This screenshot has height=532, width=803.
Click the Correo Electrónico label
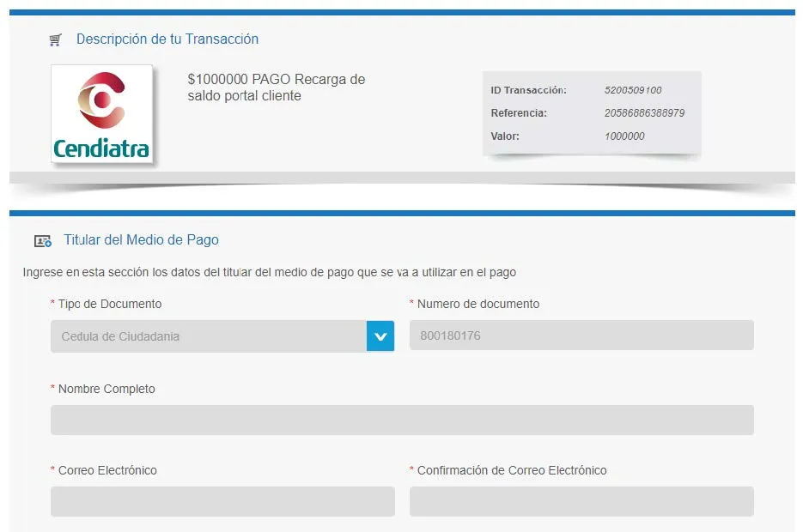click(x=107, y=470)
